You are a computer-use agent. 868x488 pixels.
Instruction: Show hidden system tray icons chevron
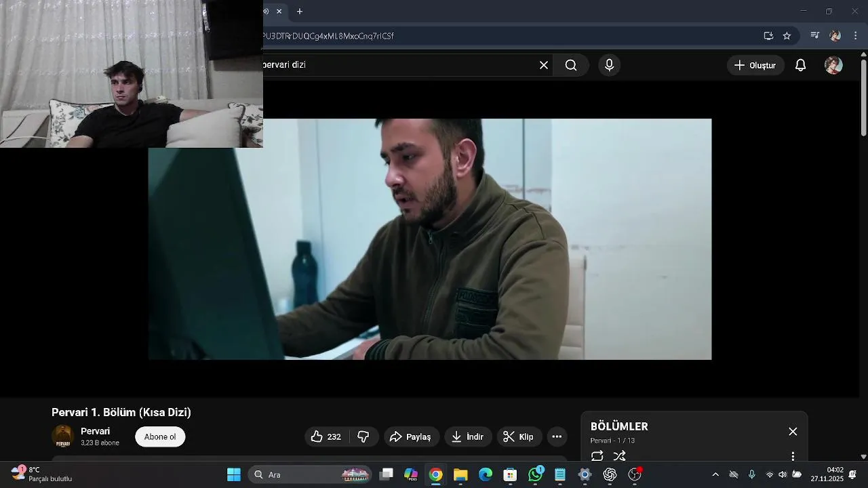(x=715, y=474)
